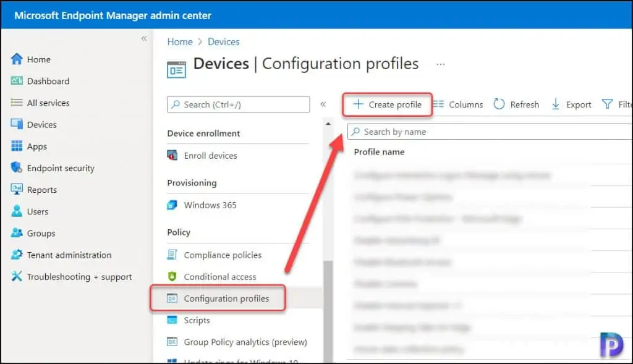Open Group Policy analytics (preview) entry
Image resolution: width=633 pixels, height=364 pixels.
pos(245,342)
